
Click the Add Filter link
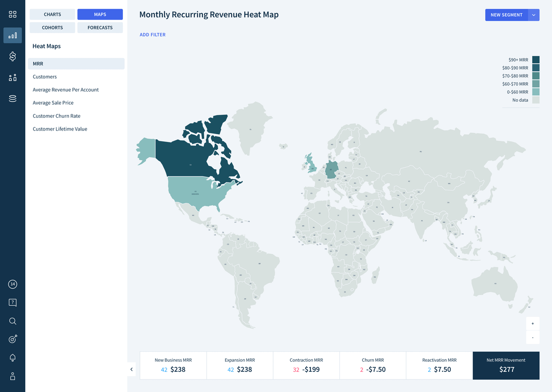(x=152, y=35)
